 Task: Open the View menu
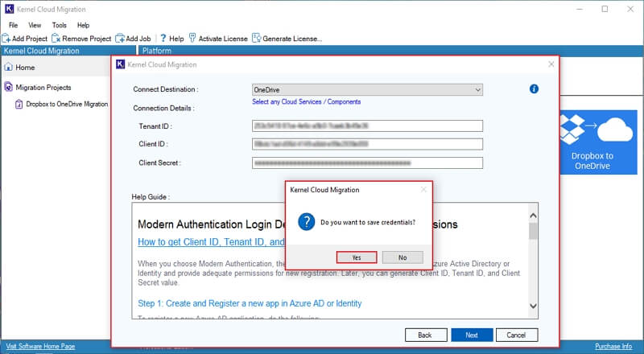pyautogui.click(x=35, y=25)
